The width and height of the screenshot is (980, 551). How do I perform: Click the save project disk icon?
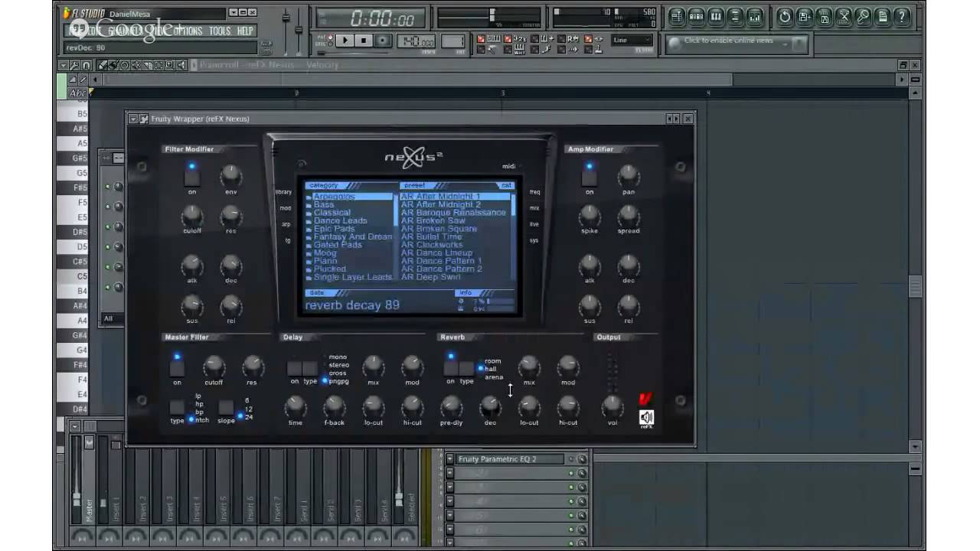[x=805, y=16]
